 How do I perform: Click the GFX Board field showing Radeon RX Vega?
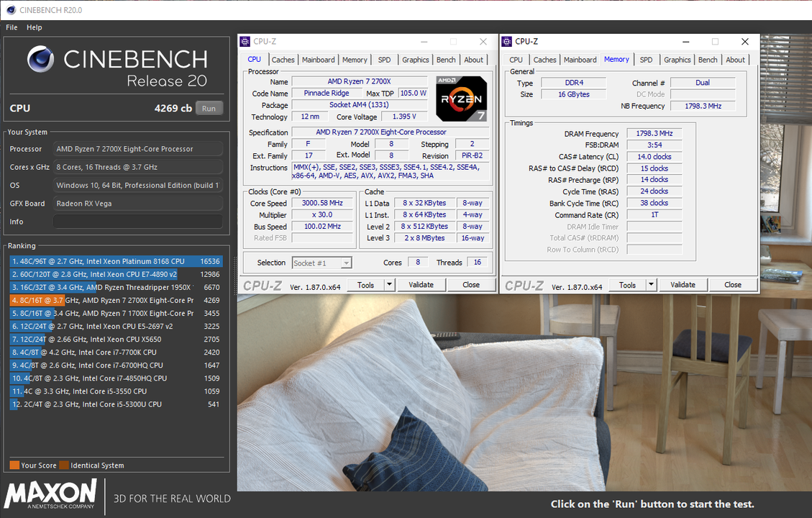click(x=138, y=204)
